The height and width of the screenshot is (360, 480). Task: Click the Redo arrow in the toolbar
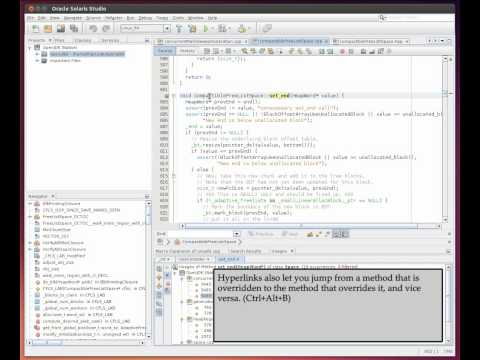[x=106, y=29]
